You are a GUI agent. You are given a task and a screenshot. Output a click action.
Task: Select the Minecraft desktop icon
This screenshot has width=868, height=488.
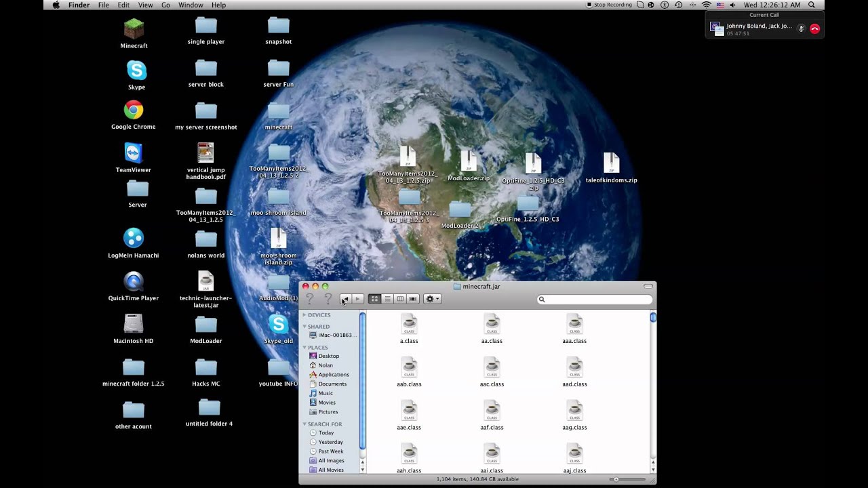[x=134, y=34]
